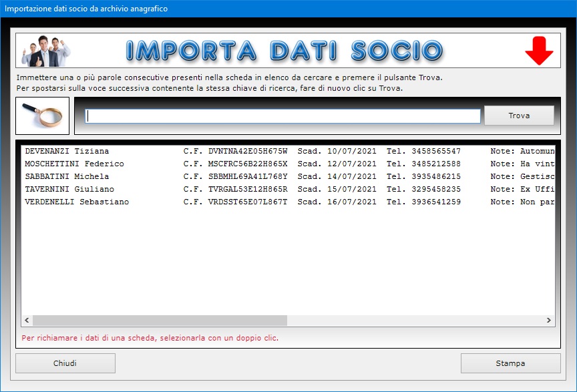Viewport: 577px width, 392px height.
Task: Click expiry date 10/07/2021
Action: pyautogui.click(x=352, y=152)
